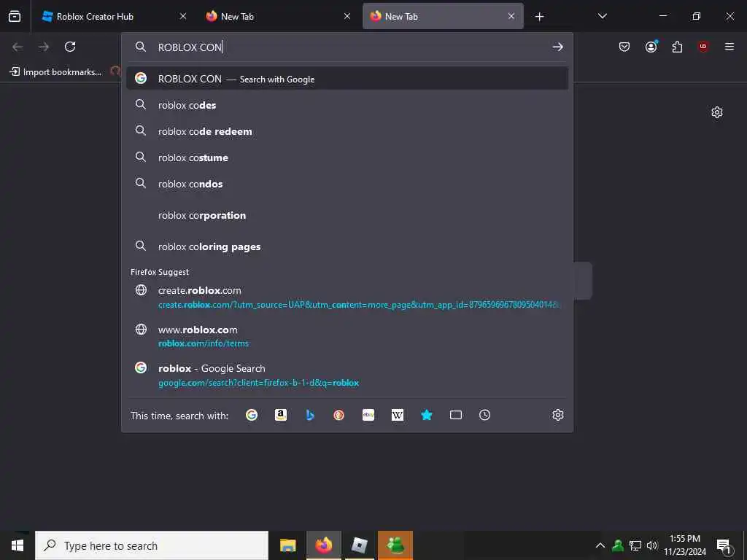Open a new tab with plus button

[539, 17]
